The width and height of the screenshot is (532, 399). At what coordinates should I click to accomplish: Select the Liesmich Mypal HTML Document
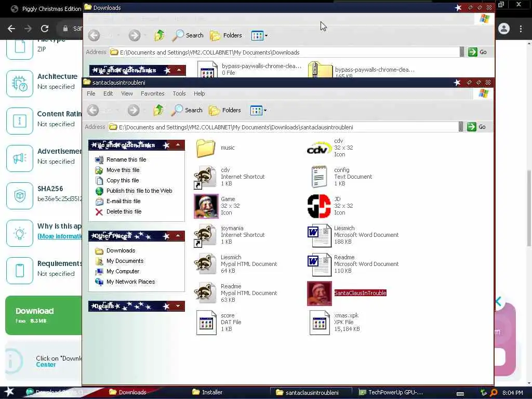[x=205, y=264]
